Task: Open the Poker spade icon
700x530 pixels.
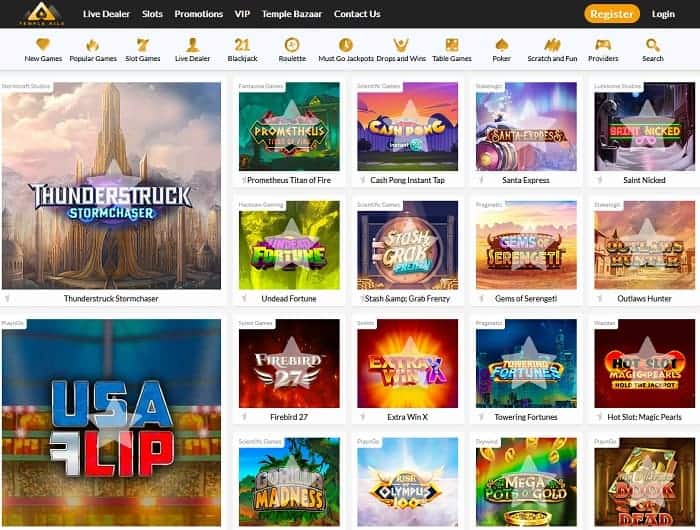Action: pos(501,45)
